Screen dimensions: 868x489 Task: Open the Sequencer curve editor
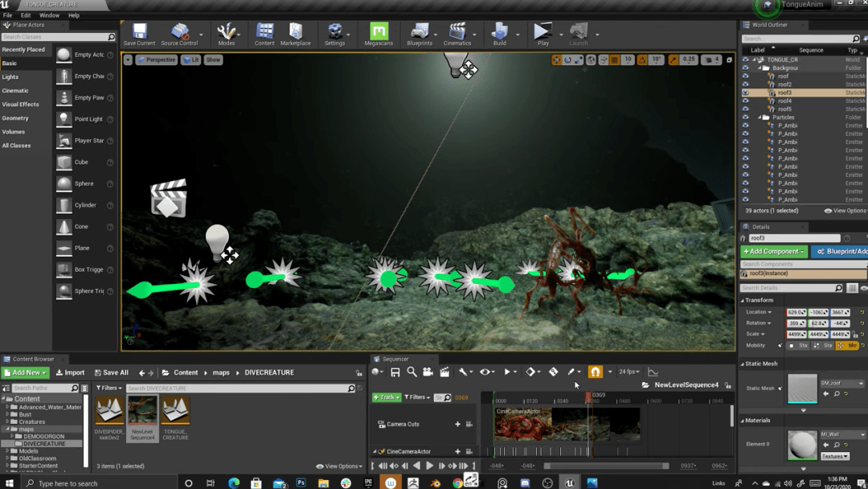653,372
